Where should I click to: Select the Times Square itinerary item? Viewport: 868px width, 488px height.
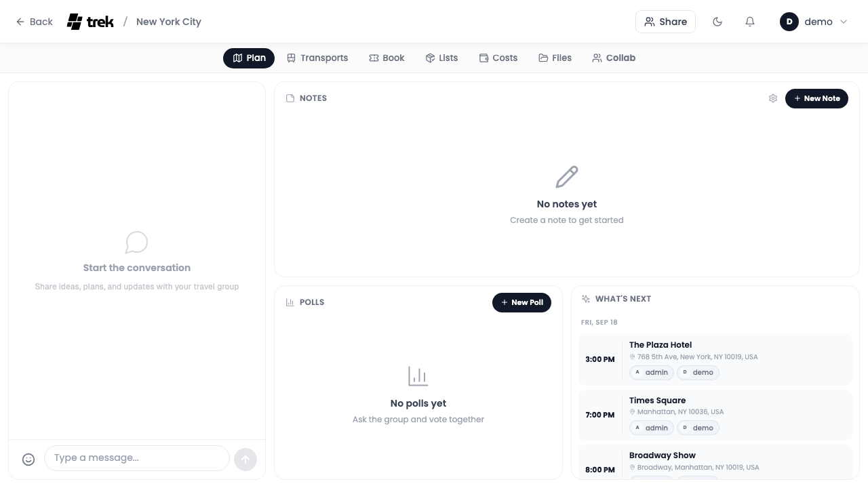[x=715, y=415]
